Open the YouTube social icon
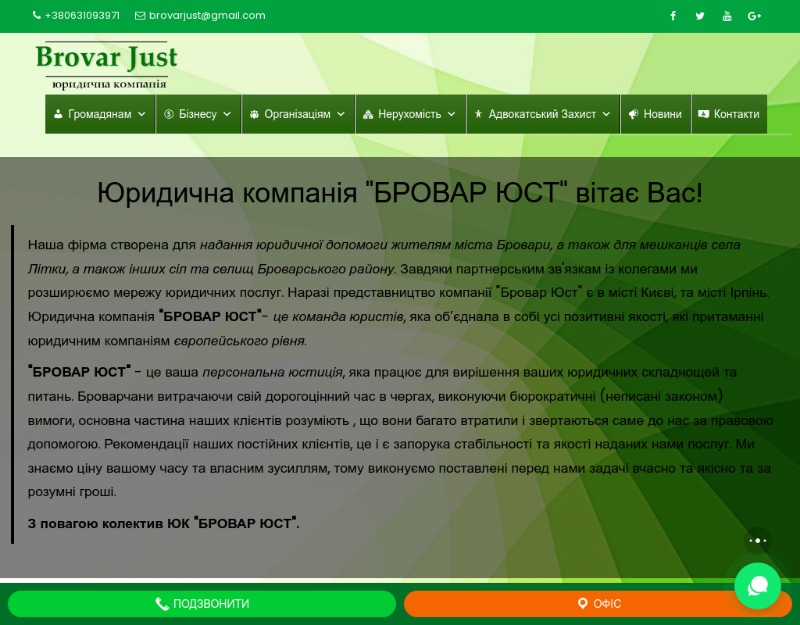This screenshot has height=625, width=800. click(x=727, y=16)
